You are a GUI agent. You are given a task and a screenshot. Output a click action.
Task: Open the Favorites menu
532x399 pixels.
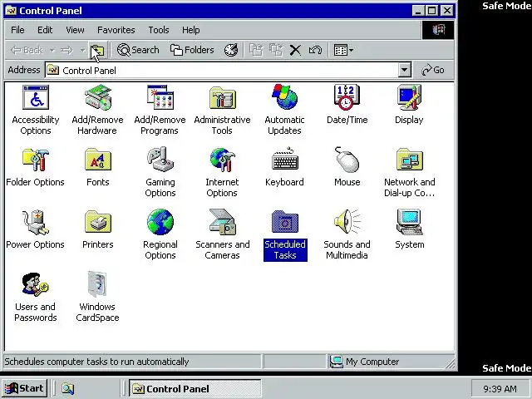tap(116, 30)
